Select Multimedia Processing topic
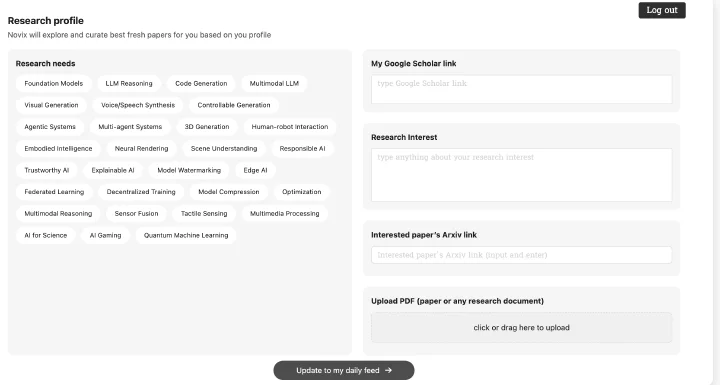This screenshot has height=385, width=720. point(285,213)
